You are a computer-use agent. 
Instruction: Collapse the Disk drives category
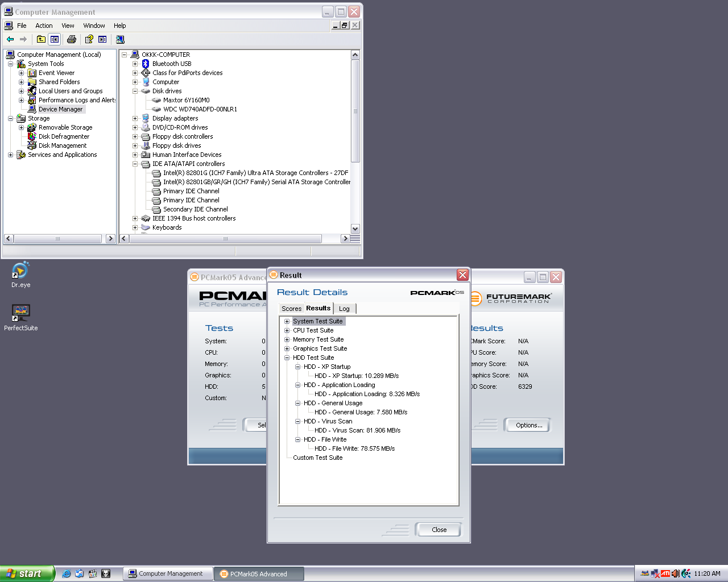[135, 91]
